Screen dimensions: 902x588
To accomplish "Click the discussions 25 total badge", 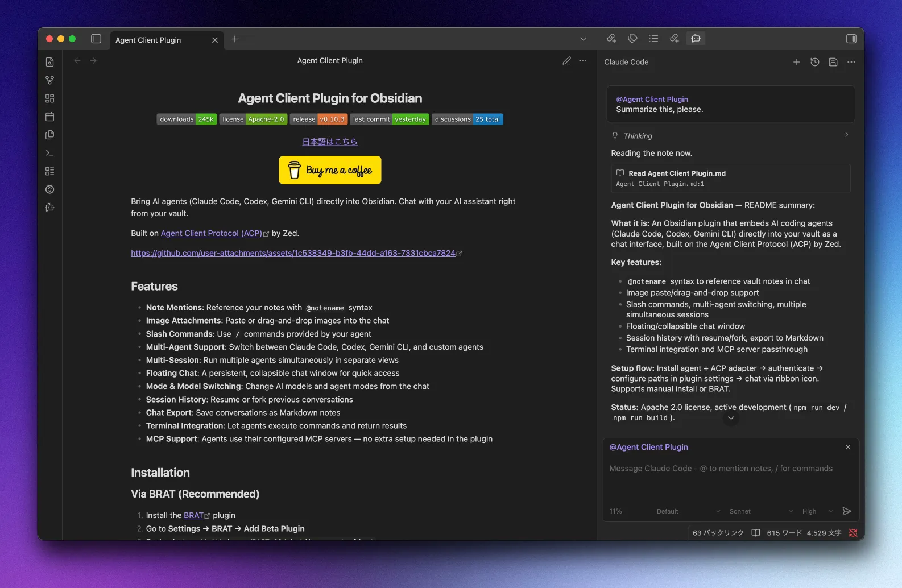I will click(x=467, y=119).
